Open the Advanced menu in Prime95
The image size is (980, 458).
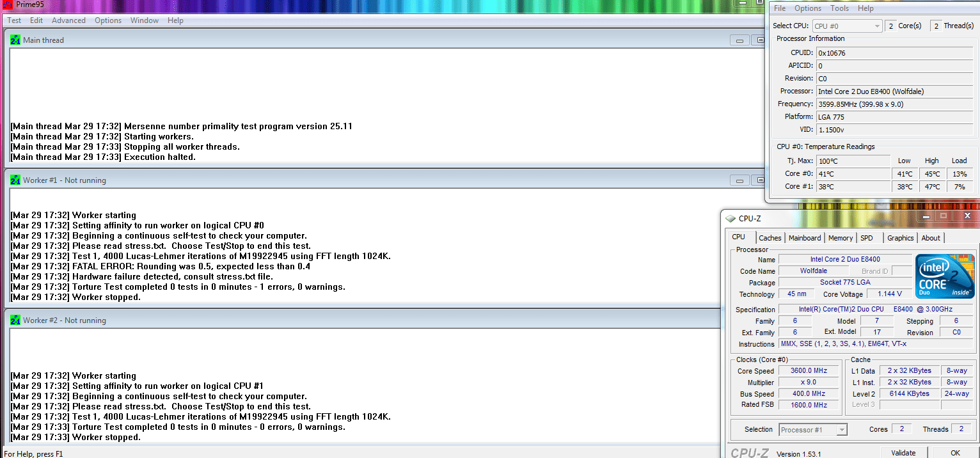tap(68, 20)
